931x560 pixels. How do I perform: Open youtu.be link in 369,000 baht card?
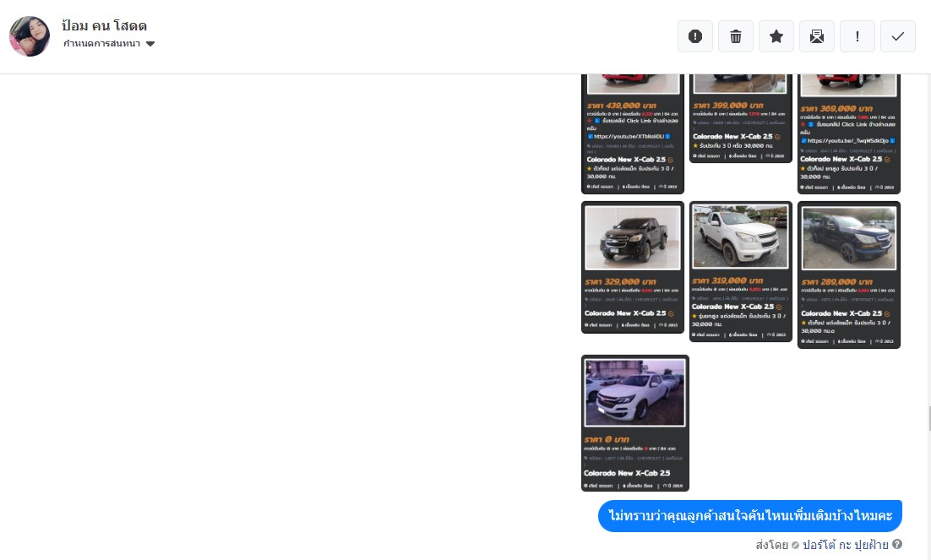click(847, 141)
